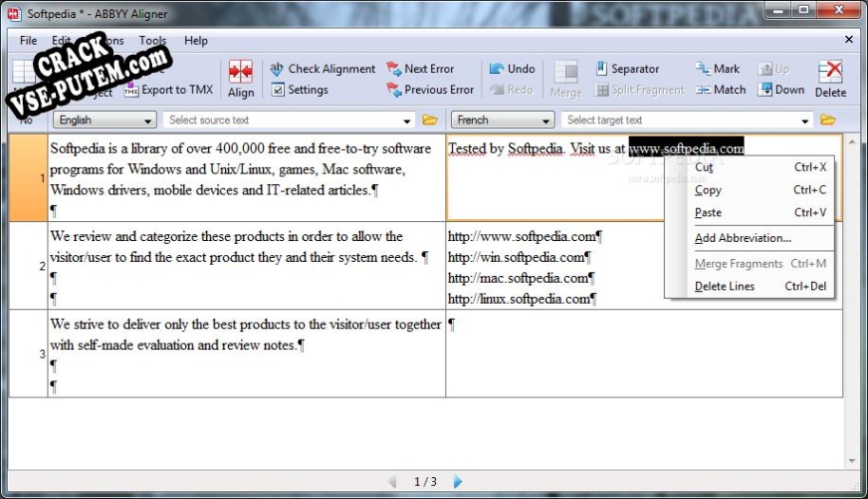868x499 pixels.
Task: Click the Align toolbar icon
Action: click(241, 80)
